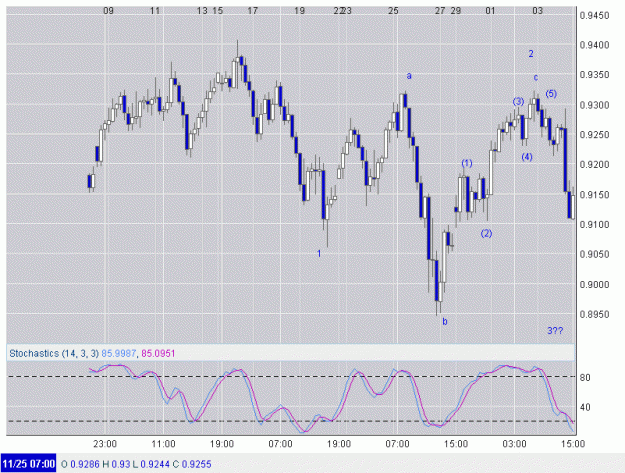Screen dimensions: 625x473
Task: Click the Stochastics (14, 3, 3) indicator label
Action: pos(54,353)
